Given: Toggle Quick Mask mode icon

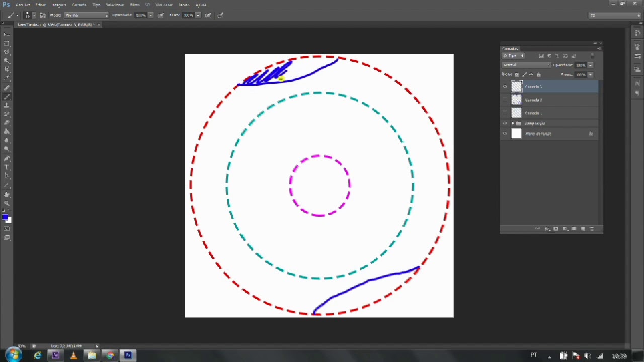Looking at the screenshot, I should click(7, 229).
